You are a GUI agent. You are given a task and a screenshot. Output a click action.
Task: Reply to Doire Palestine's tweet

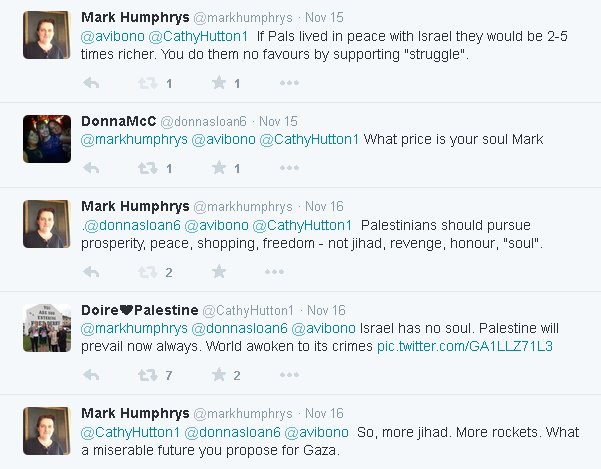91,375
